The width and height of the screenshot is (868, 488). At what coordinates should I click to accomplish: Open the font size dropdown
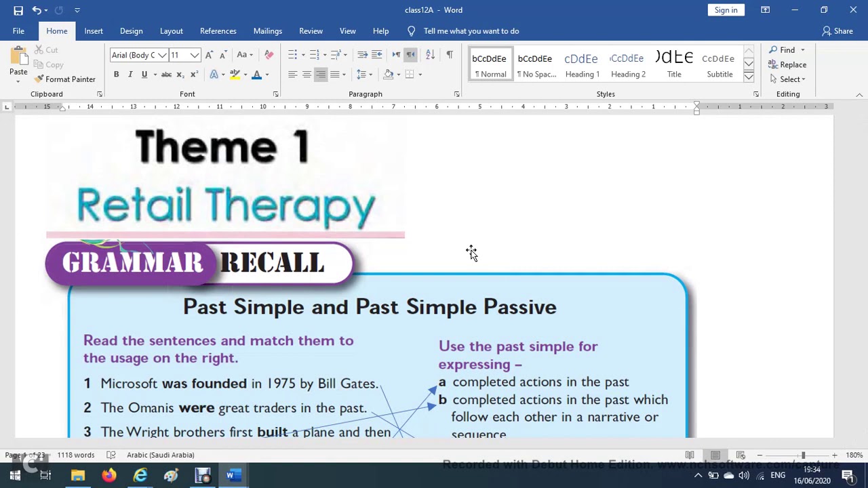(195, 55)
